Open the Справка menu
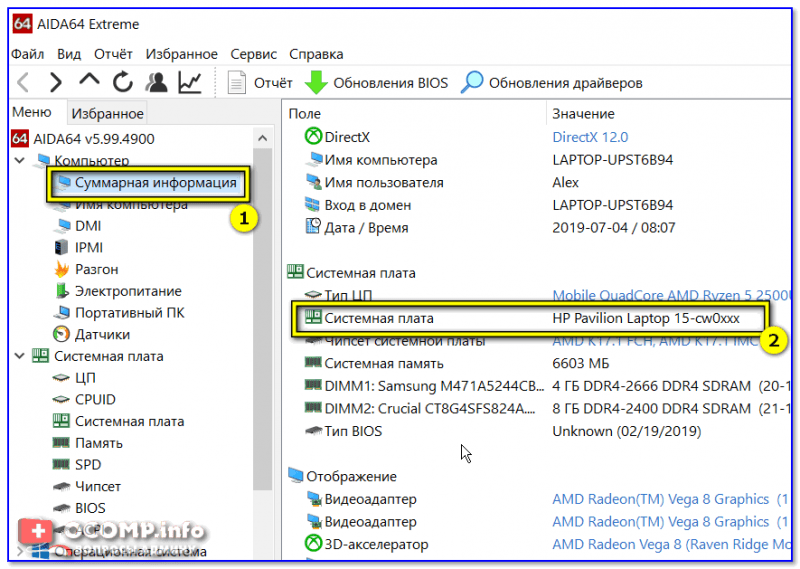Viewport: 800px width, 569px height. [316, 54]
